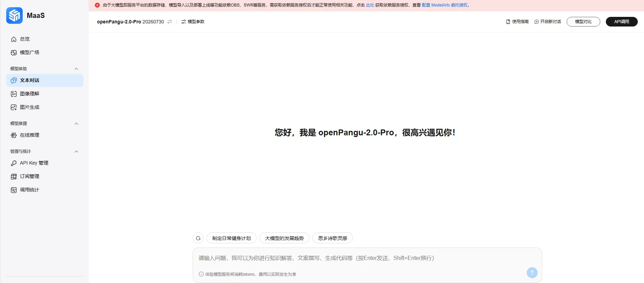Screen dimensions: 644x283
Task: Choose 制定日常健身计划 suggestion
Action: coord(232,238)
